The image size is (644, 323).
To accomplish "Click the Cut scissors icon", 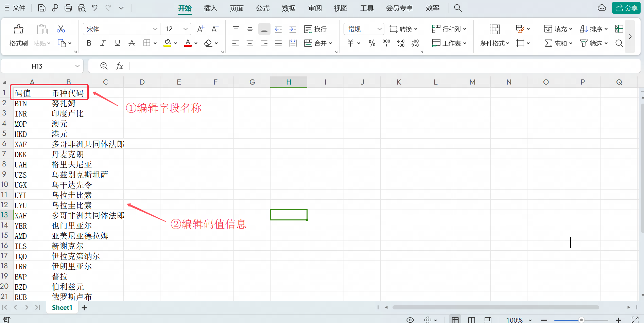I will point(61,29).
